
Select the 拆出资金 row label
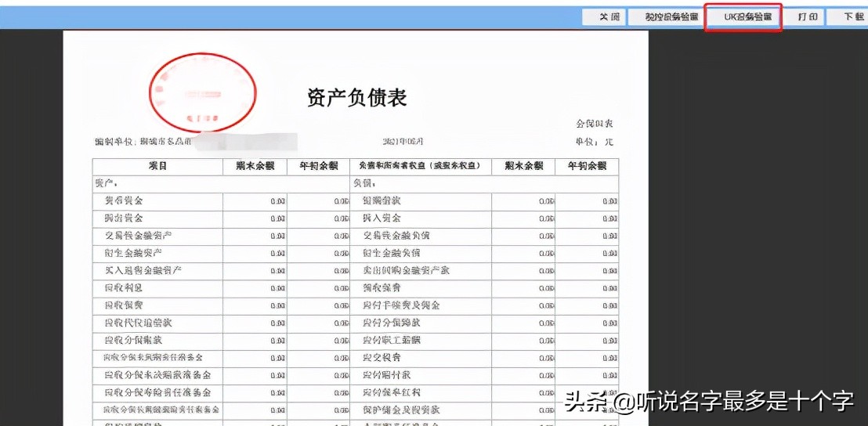124,218
